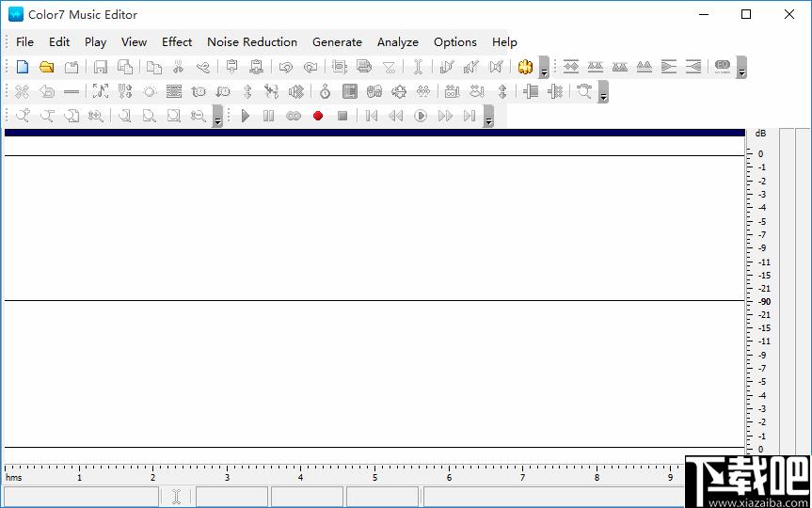Open the File menu
This screenshot has width=812, height=508.
(x=24, y=42)
